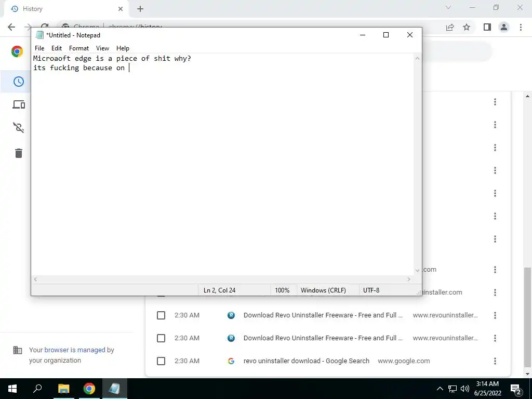Open Notepad Help menu
This screenshot has width=532, height=399.
[x=123, y=48]
